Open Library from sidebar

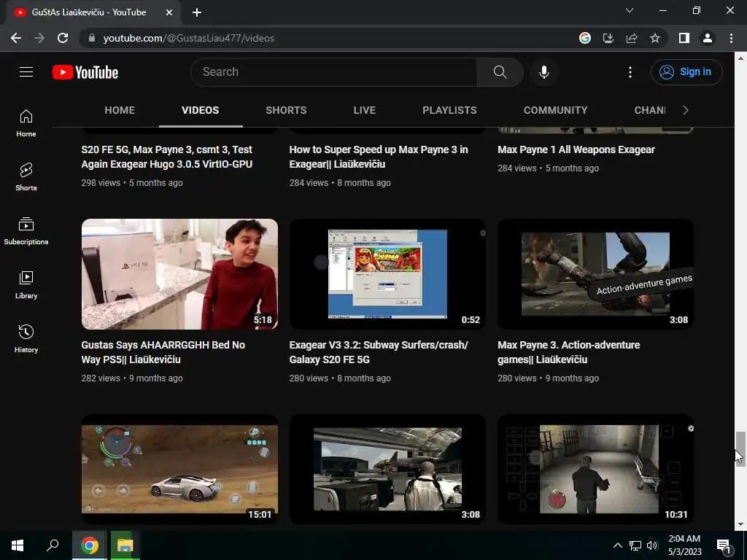tap(26, 285)
